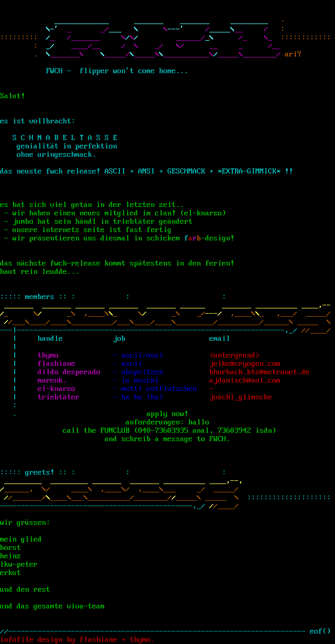Click the orange "ari?" signature text
This screenshot has height=644, width=335.
point(293,54)
